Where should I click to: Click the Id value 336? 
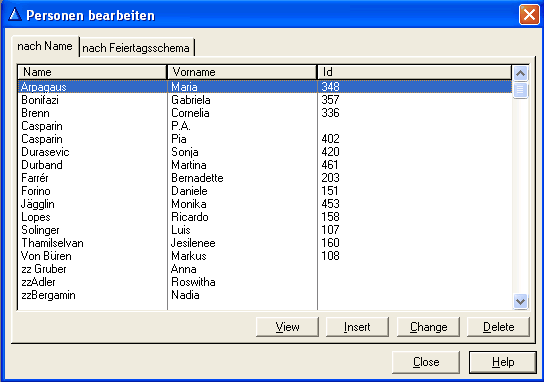click(330, 113)
